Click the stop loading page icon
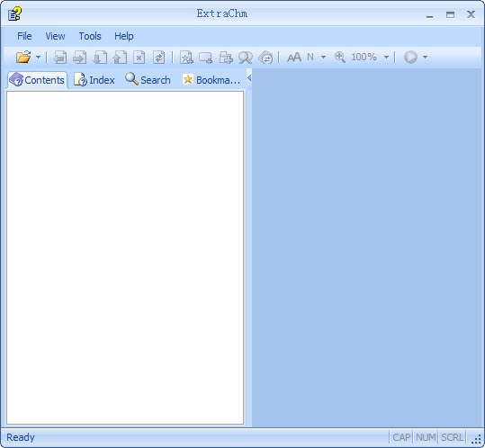Viewport: 485px width, 448px height. click(139, 58)
